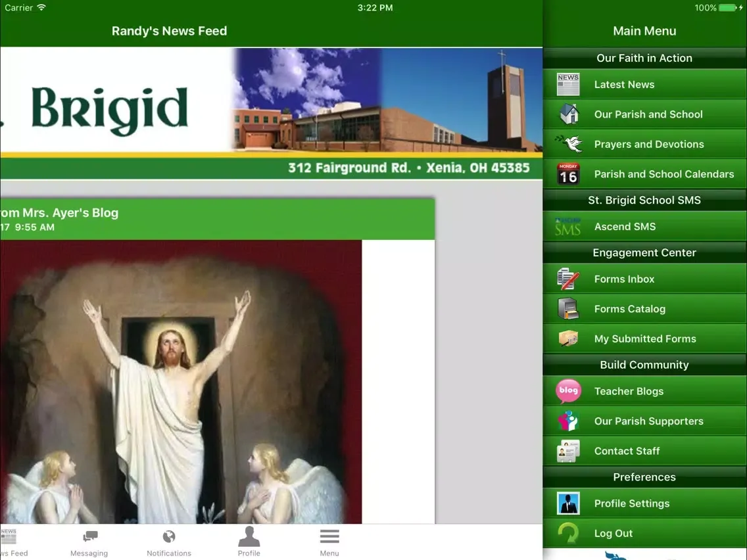Open the Mrs. Ayer's Blog post header
The height and width of the screenshot is (560, 747).
point(217,219)
